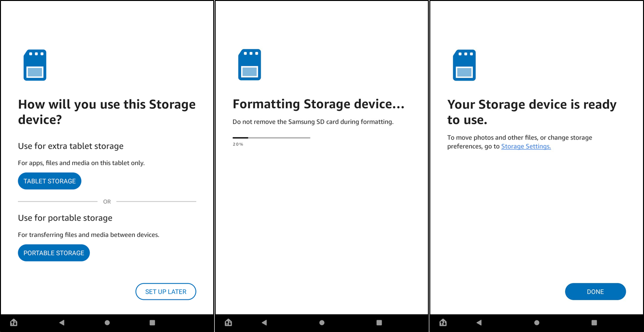This screenshot has width=644, height=332.
Task: Click the formatting progress bar at 20%
Action: [x=271, y=138]
